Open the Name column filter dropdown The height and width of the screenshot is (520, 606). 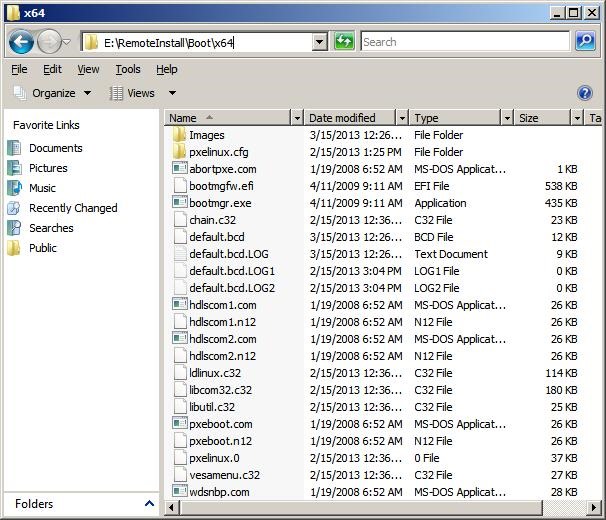(297, 118)
